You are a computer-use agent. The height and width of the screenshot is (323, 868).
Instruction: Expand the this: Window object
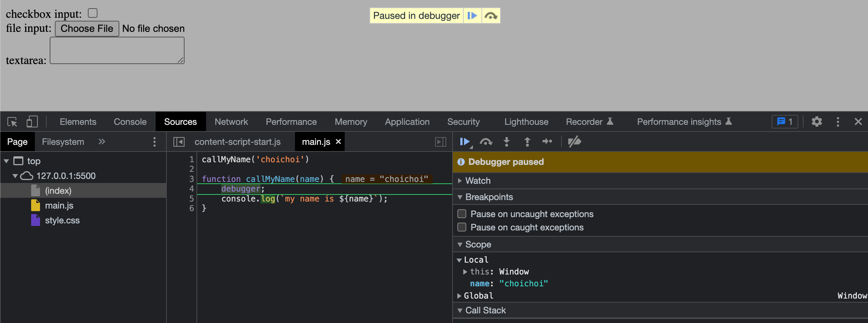pos(465,272)
